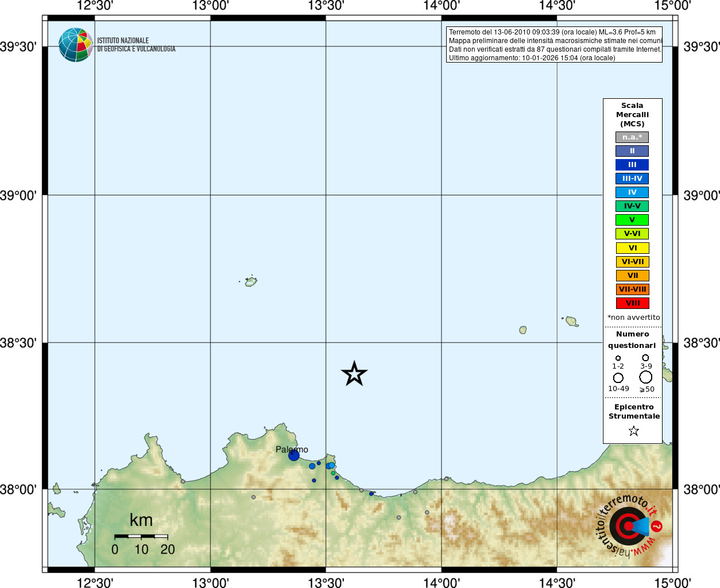
Task: Click the epicenter star on the map
Action: coord(354,374)
